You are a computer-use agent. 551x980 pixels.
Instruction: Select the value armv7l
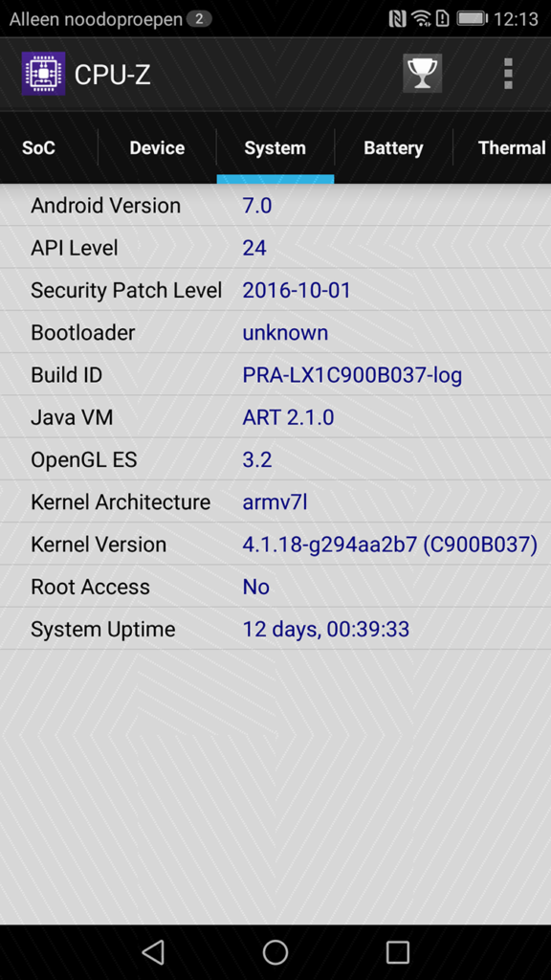click(x=275, y=502)
